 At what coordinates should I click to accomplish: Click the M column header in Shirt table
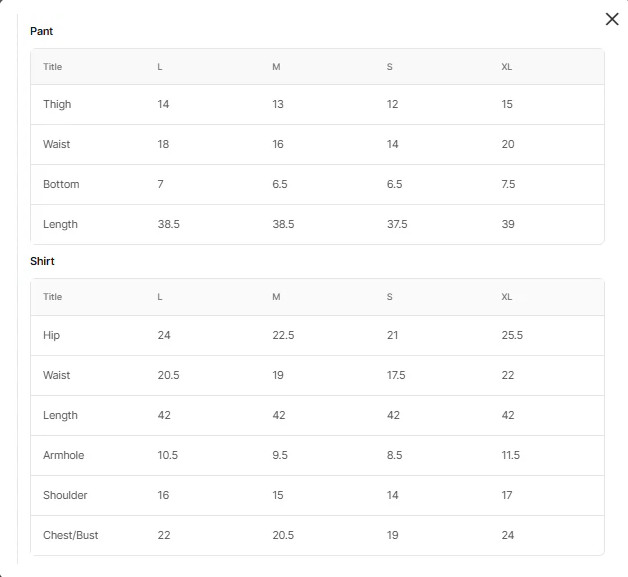(276, 297)
